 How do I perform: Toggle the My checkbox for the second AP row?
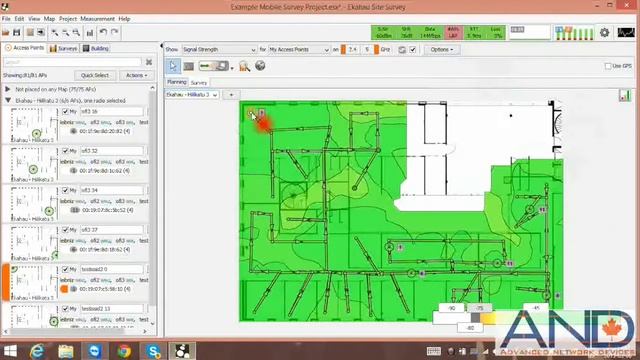(x=65, y=151)
